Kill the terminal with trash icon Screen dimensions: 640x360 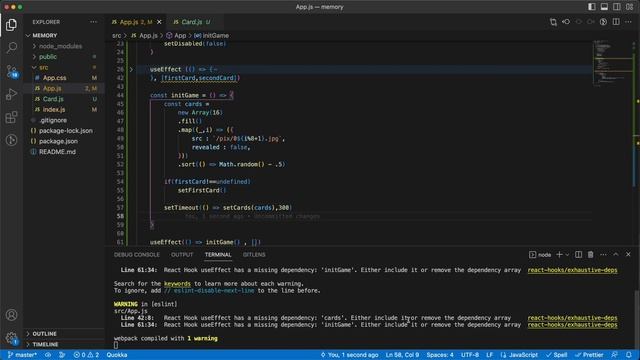(591, 255)
